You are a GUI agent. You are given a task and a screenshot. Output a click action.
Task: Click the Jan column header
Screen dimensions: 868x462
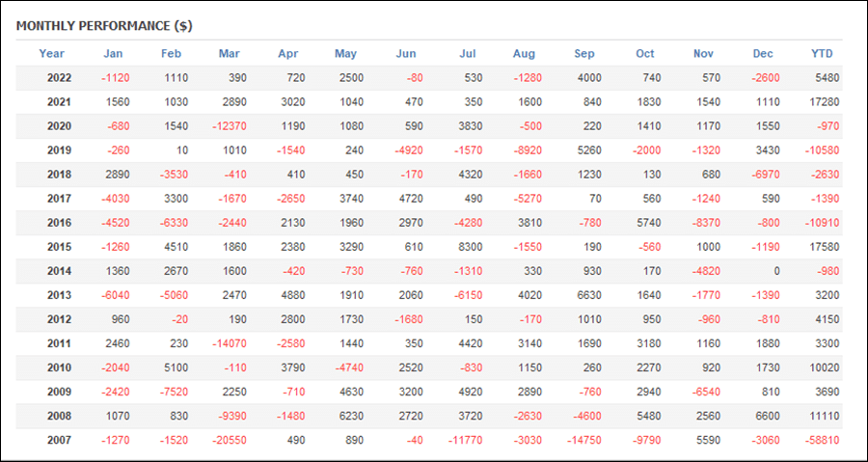113,54
